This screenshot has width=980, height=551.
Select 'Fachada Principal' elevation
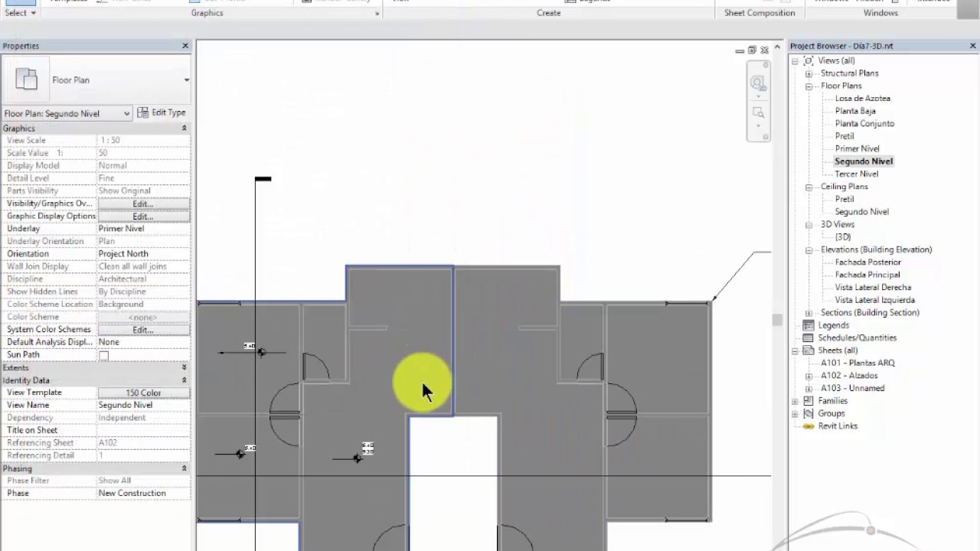[867, 275]
